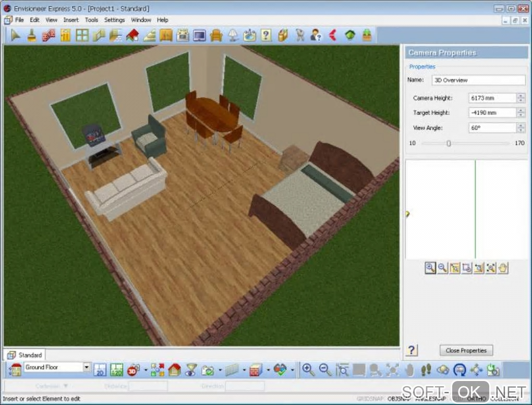Open the Insert menu

click(x=70, y=20)
